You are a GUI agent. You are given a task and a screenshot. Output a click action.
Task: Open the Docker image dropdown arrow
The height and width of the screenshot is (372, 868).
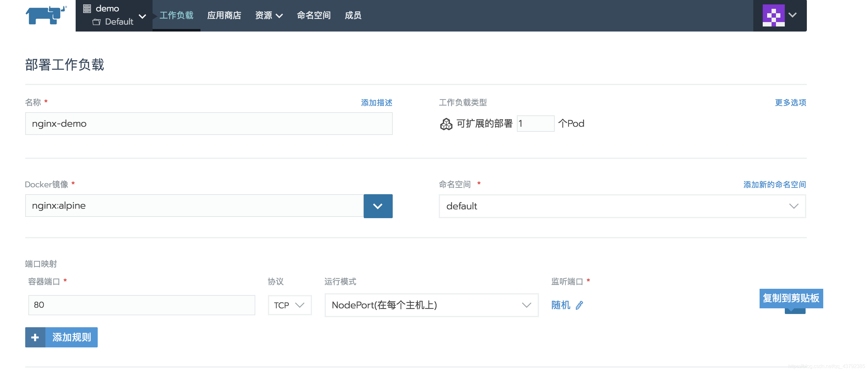coord(378,206)
